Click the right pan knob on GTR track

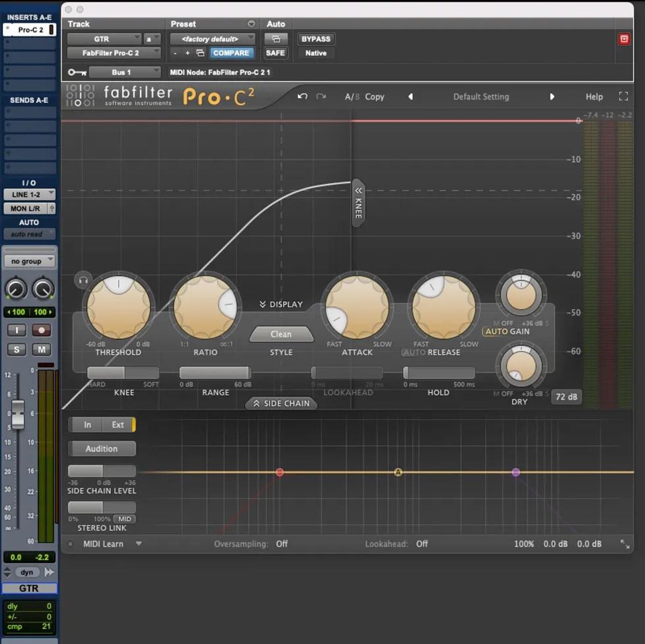[x=43, y=289]
